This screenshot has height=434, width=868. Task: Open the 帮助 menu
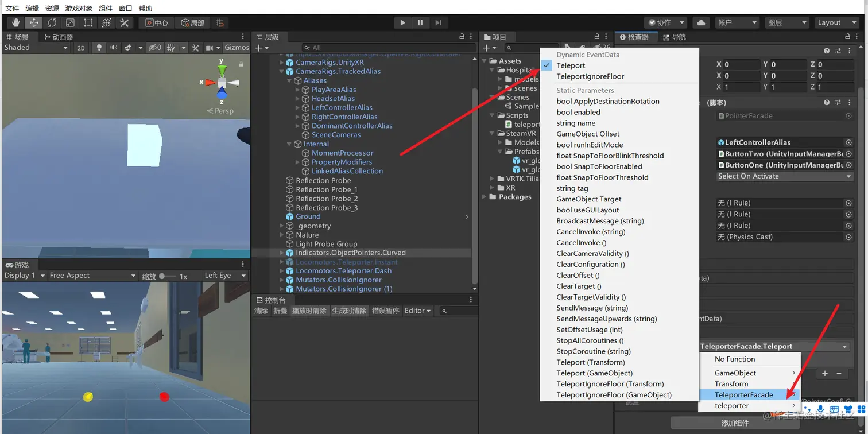pos(145,8)
